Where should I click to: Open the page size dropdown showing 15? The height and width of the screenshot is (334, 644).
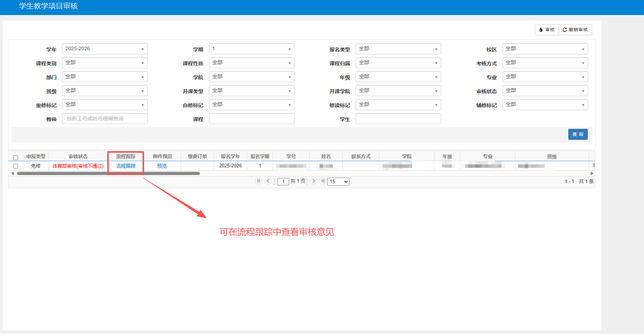pos(338,182)
